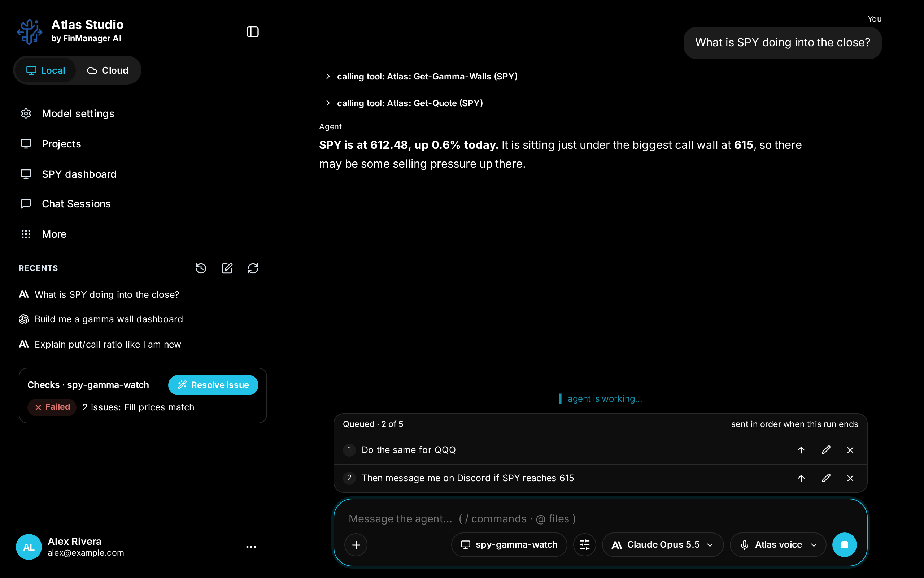Stop the running agent
Image resolution: width=924 pixels, height=578 pixels.
[844, 545]
